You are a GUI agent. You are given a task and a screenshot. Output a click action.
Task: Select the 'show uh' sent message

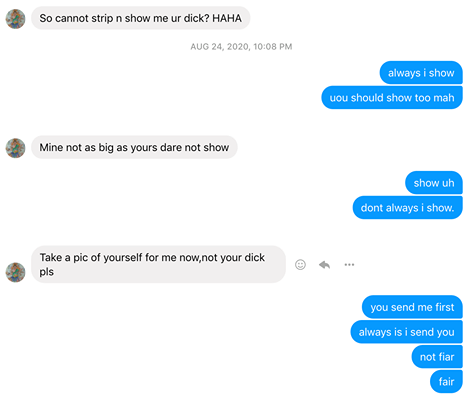(434, 183)
